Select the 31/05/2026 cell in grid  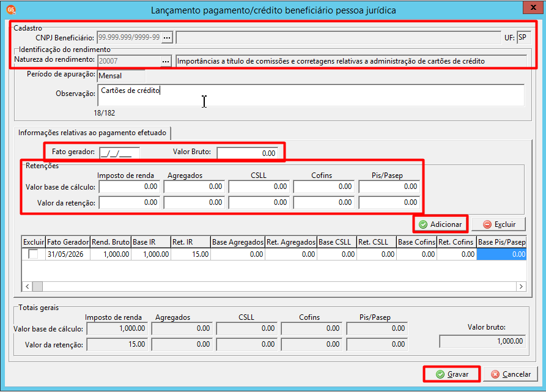tap(68, 254)
